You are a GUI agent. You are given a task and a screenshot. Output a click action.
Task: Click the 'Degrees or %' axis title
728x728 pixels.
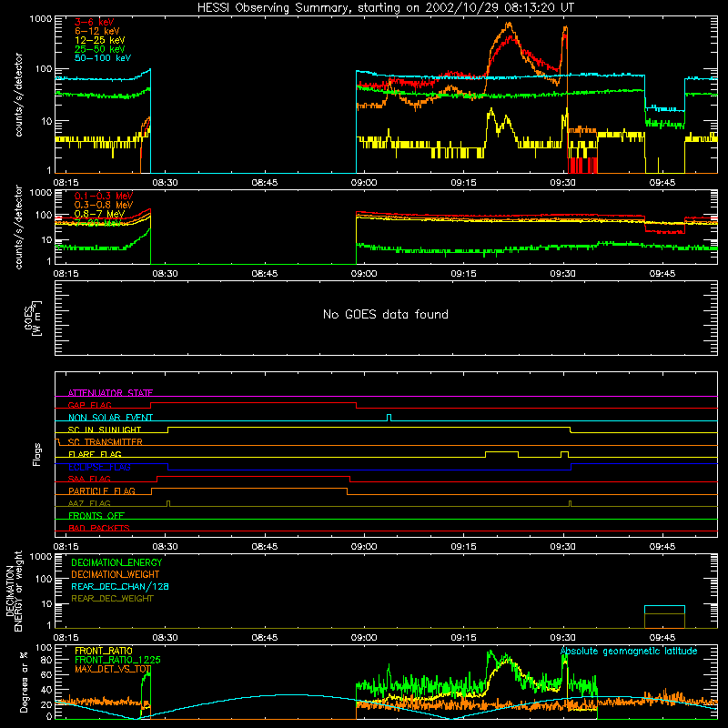tap(24, 682)
